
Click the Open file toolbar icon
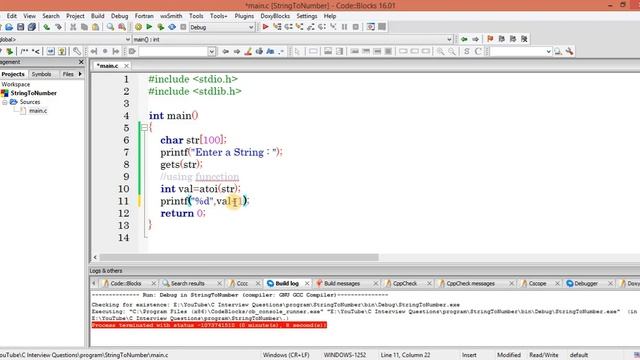point(9,27)
